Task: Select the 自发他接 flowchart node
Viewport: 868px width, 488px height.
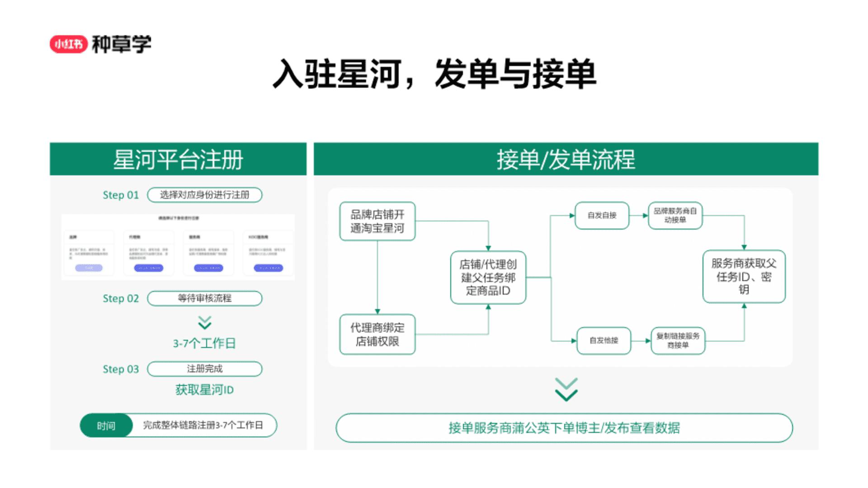Action: (x=604, y=341)
